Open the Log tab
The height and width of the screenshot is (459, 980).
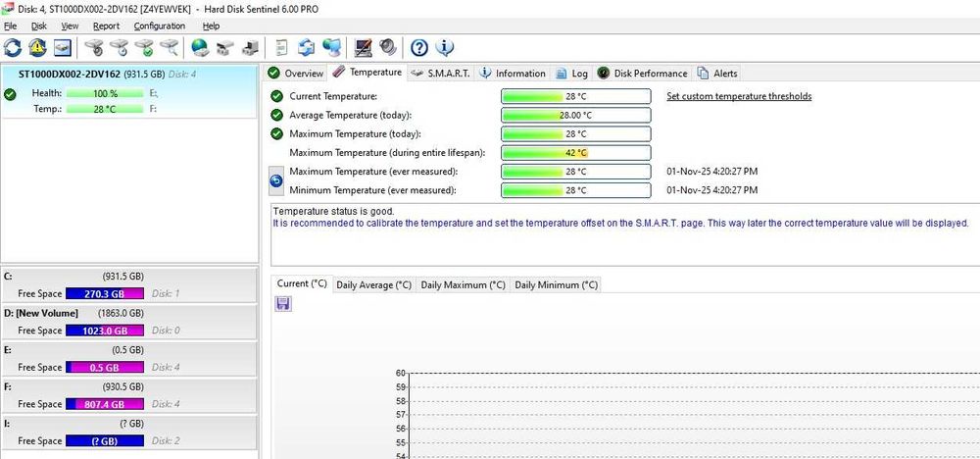click(x=572, y=74)
